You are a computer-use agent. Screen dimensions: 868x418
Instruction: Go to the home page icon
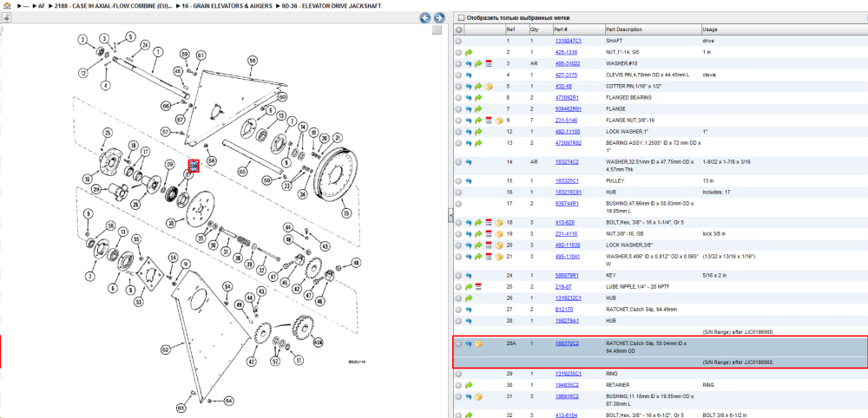(x=7, y=5)
